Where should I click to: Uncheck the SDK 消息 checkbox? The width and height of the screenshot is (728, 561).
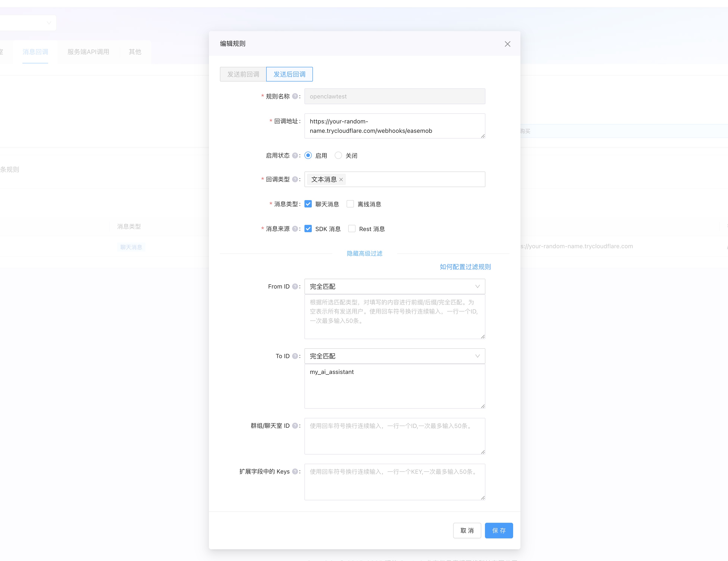coord(308,229)
